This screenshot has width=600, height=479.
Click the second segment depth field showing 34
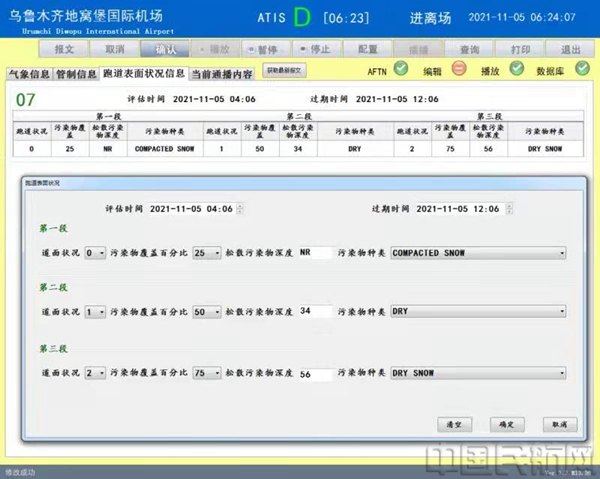pos(315,312)
